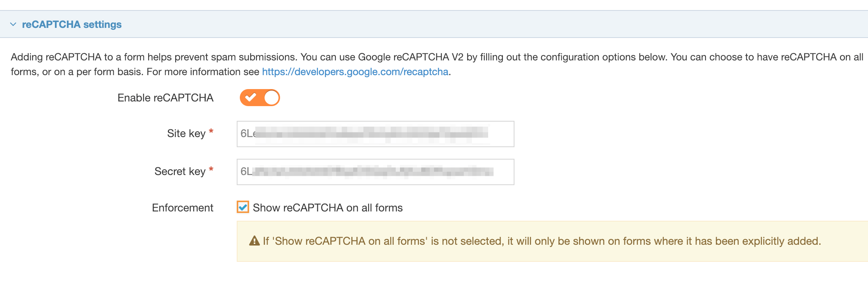Click the 'Site key' field label
The width and height of the screenshot is (868, 292).
[186, 134]
